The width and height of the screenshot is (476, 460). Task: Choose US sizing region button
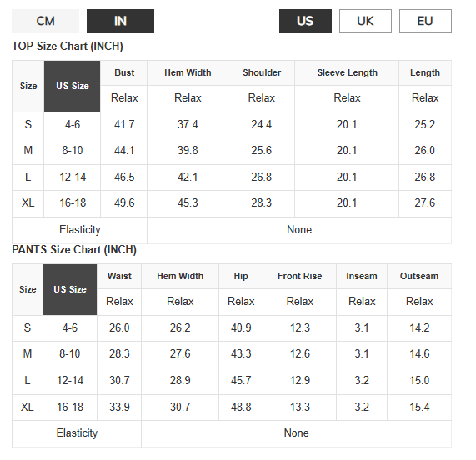(x=305, y=21)
